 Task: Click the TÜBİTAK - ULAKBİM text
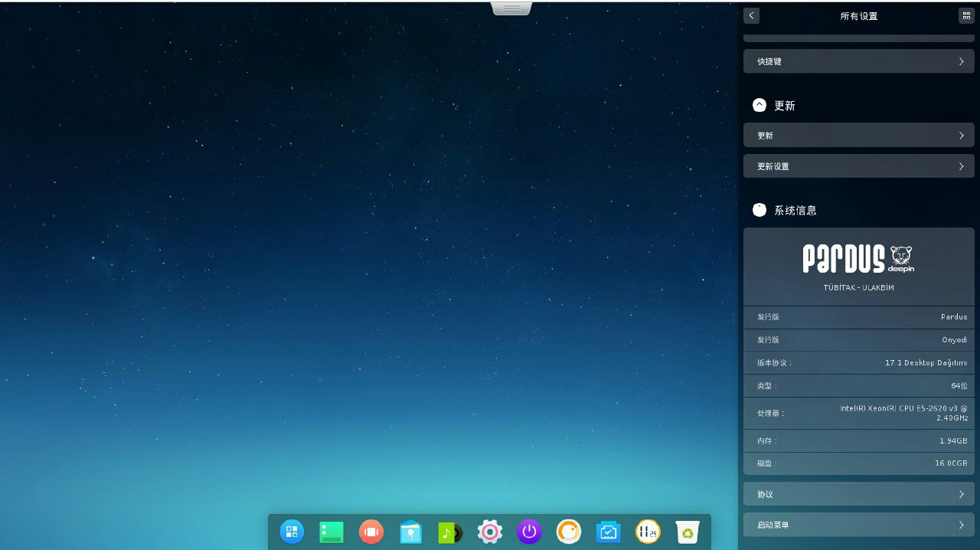click(x=858, y=288)
